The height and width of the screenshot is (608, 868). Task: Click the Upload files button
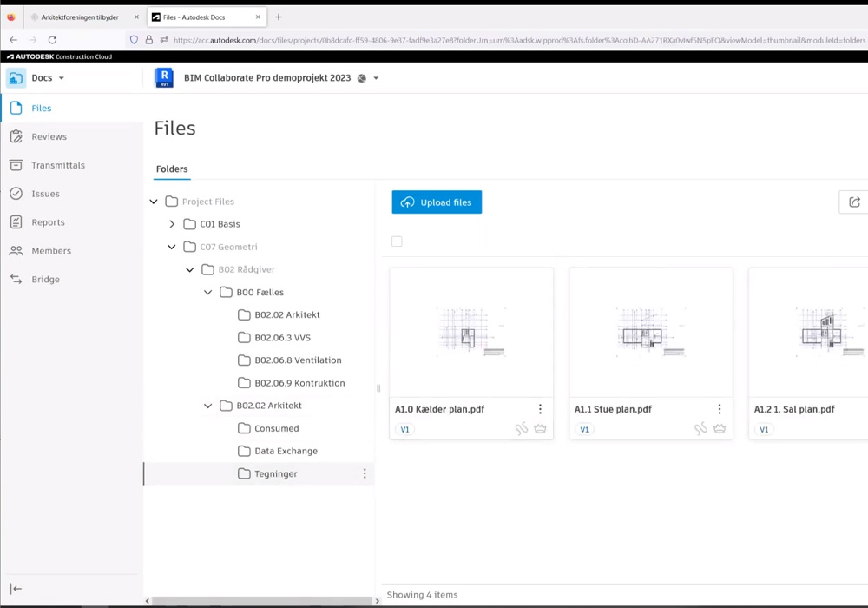pos(437,202)
